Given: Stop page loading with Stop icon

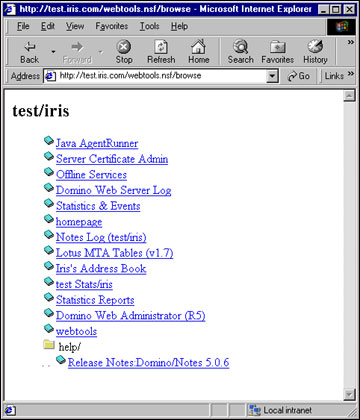Looking at the screenshot, I should 123,47.
